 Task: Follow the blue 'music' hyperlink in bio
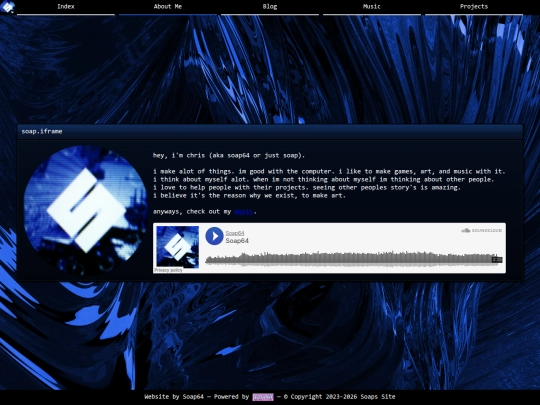(243, 212)
